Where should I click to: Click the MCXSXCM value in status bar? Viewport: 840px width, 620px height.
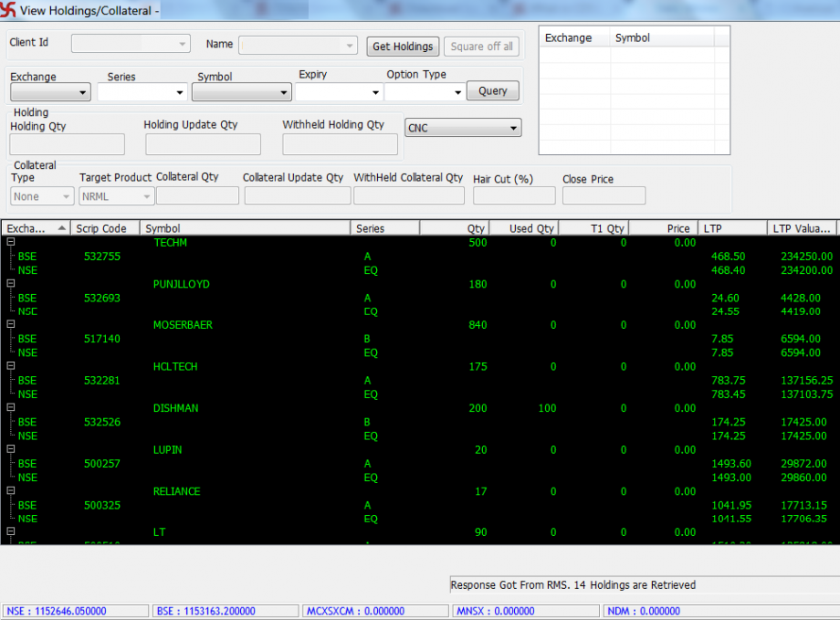(x=375, y=611)
